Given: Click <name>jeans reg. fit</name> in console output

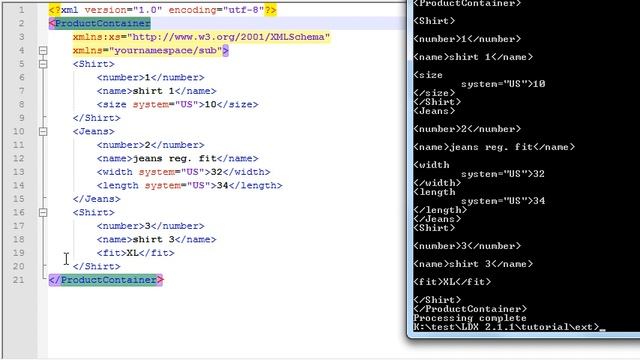Looking at the screenshot, I should 494,147.
